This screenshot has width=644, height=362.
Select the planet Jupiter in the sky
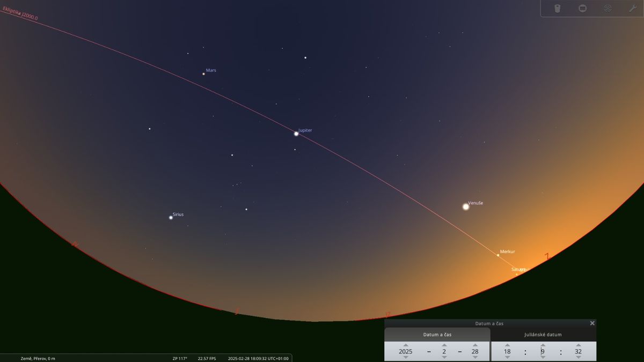point(296,134)
